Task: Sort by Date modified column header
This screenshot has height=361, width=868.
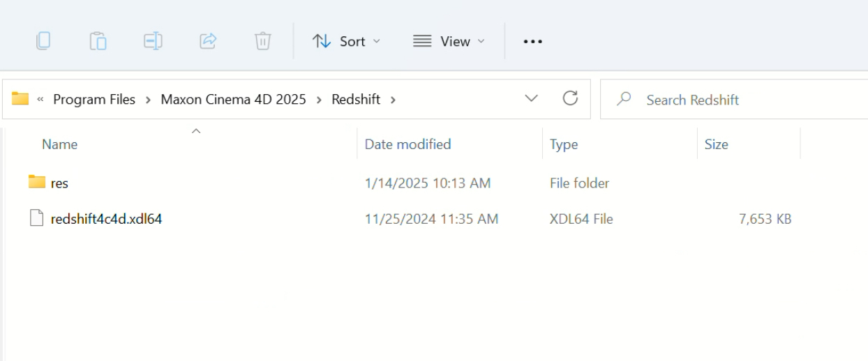Action: 407,144
